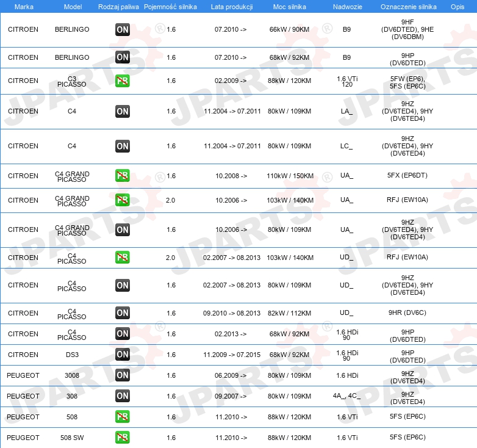Select the DS3 model cell
The width and height of the screenshot is (477, 448).
coord(72,355)
